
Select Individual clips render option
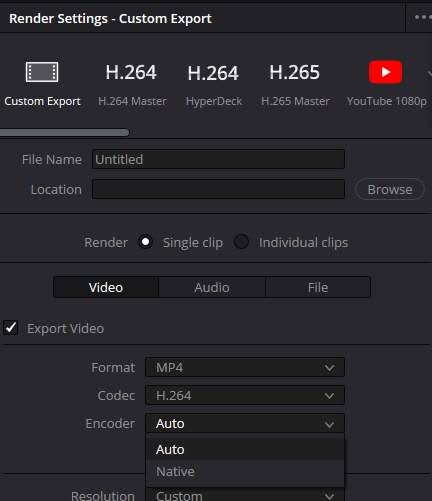(x=241, y=242)
